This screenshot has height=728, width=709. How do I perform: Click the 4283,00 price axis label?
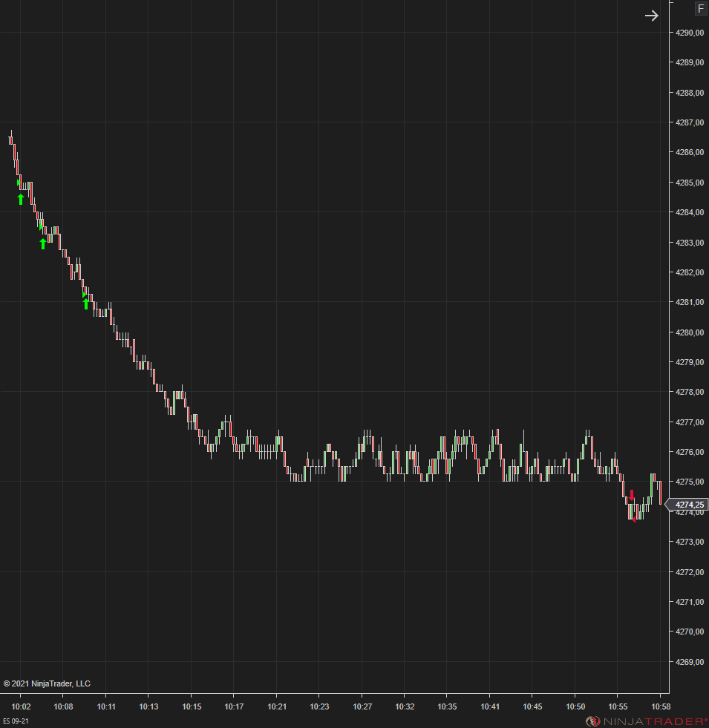tap(690, 243)
